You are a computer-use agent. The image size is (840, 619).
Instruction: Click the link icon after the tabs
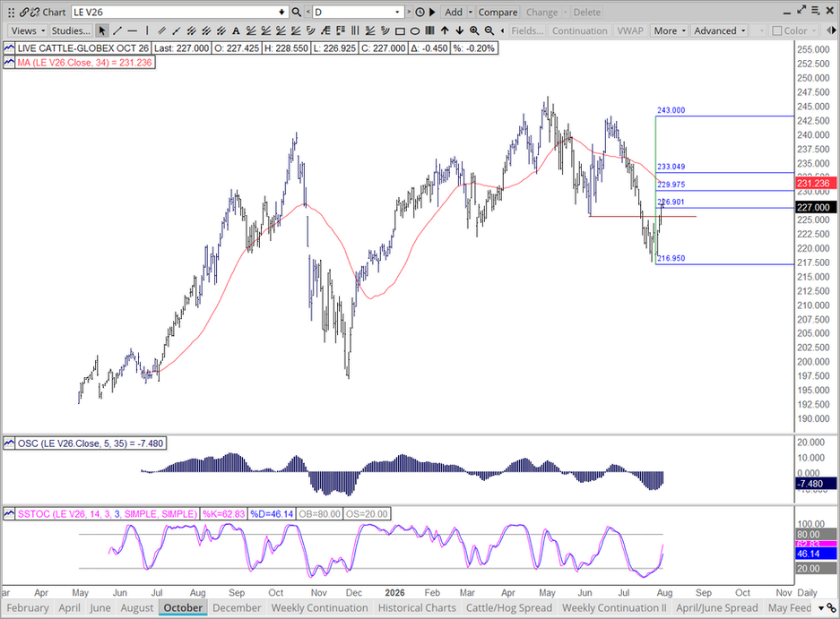click(832, 608)
